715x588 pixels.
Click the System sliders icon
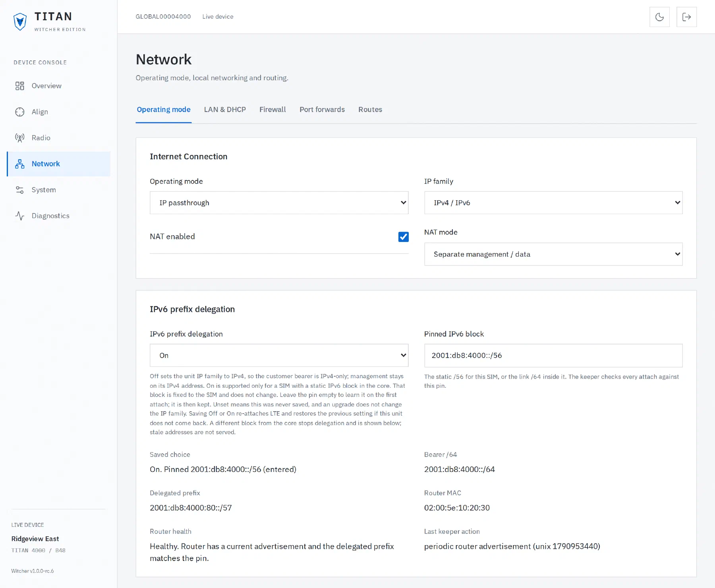(x=20, y=190)
